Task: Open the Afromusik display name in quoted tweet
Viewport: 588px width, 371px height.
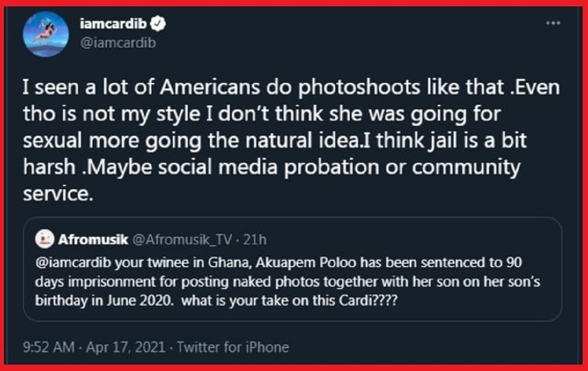Action: tap(94, 240)
